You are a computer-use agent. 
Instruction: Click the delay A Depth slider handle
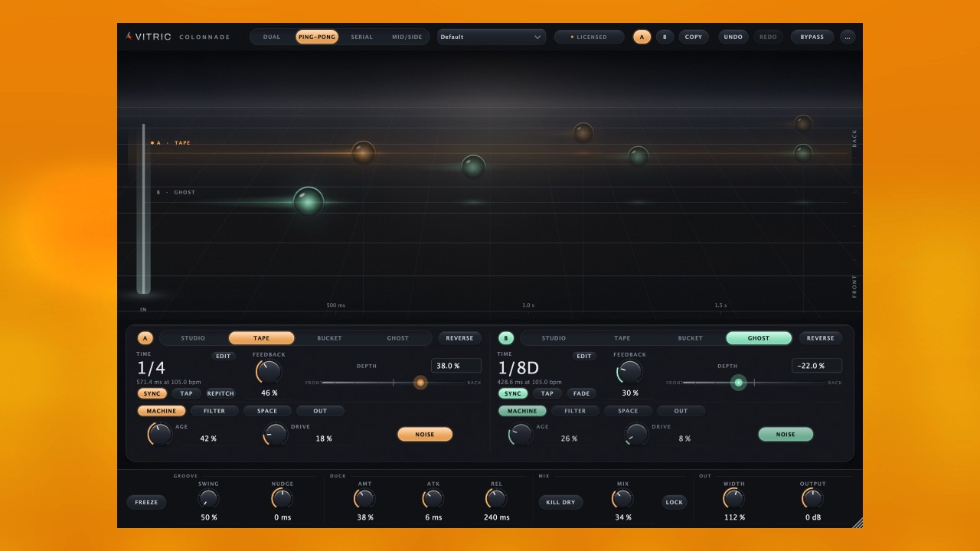[420, 382]
